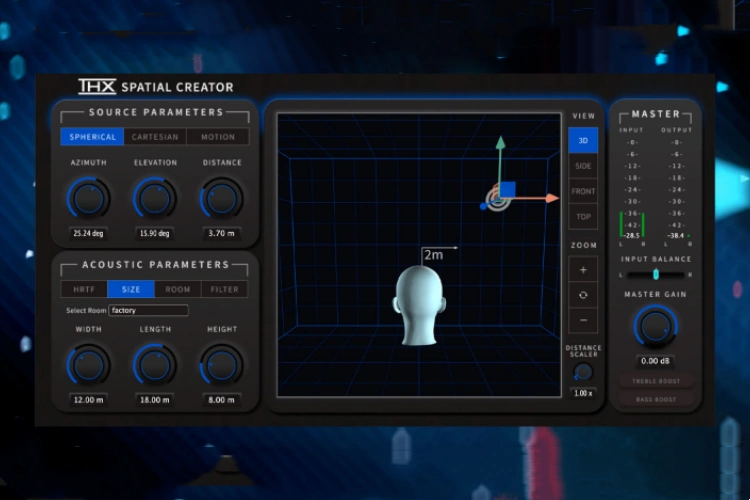Click the 8.00 m height value
Screen dimensions: 750x500
tap(221, 400)
